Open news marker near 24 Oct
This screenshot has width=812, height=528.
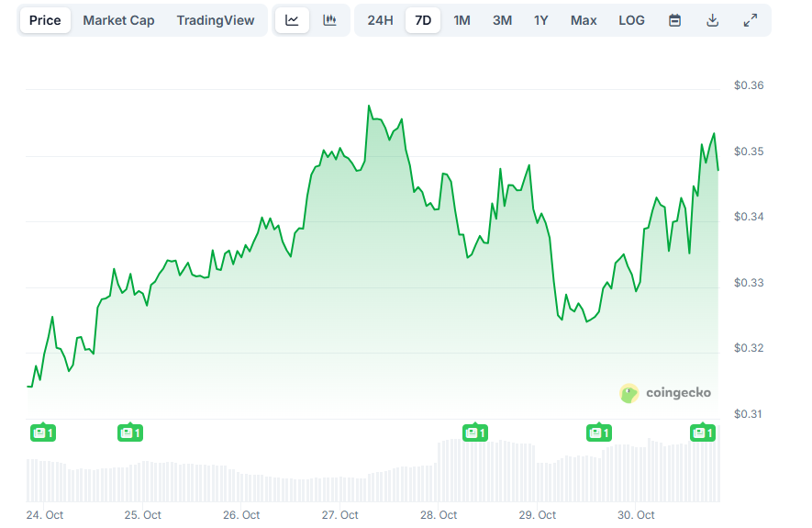click(42, 432)
